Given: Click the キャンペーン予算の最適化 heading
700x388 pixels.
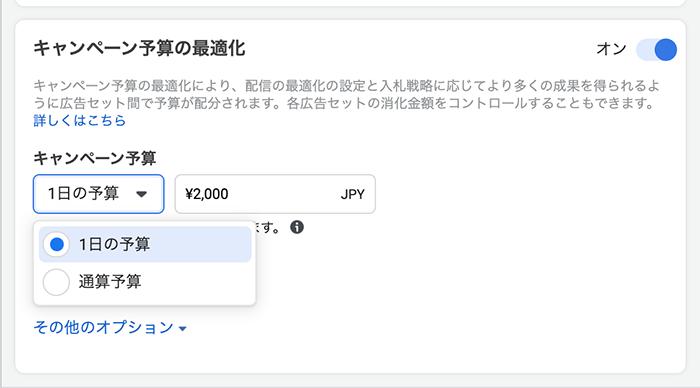Looking at the screenshot, I should 139,48.
